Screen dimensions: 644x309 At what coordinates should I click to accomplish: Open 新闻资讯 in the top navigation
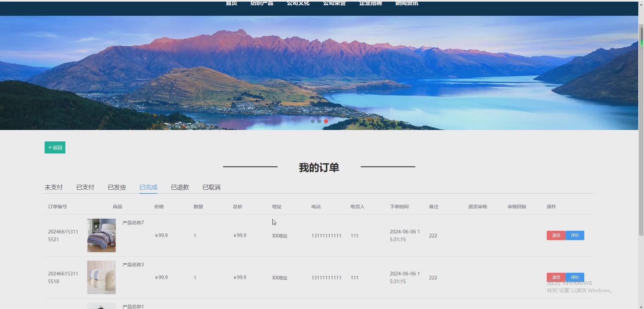407,4
